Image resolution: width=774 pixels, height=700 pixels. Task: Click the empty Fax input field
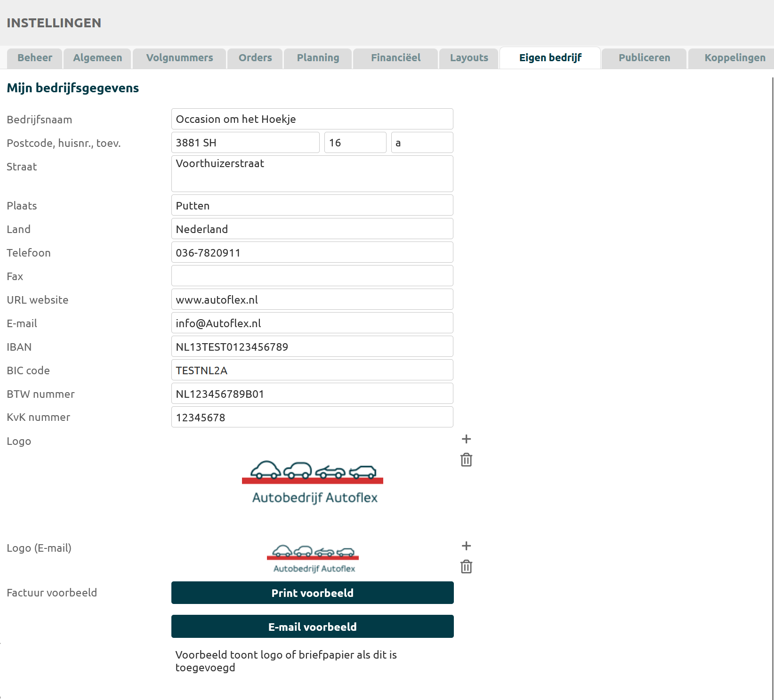pyautogui.click(x=312, y=276)
